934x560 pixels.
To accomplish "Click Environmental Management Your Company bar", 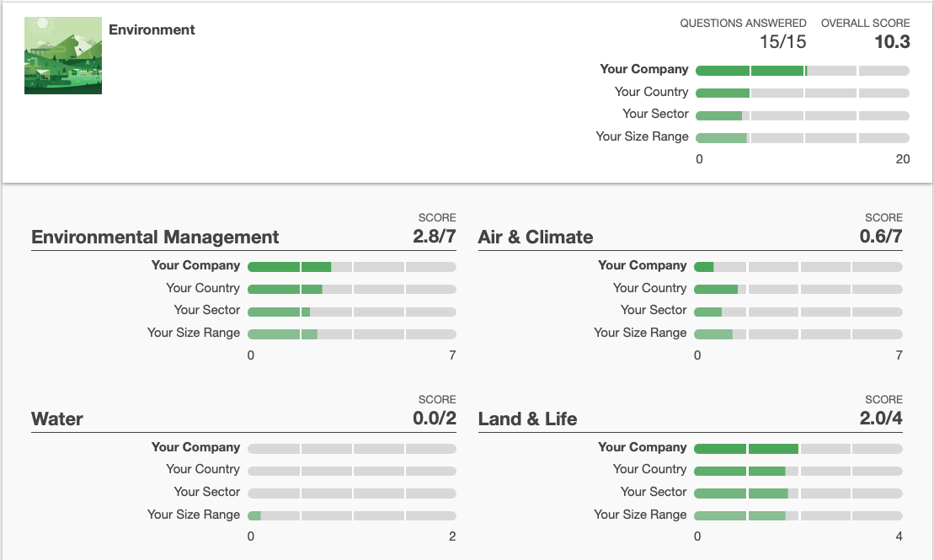I will (351, 267).
